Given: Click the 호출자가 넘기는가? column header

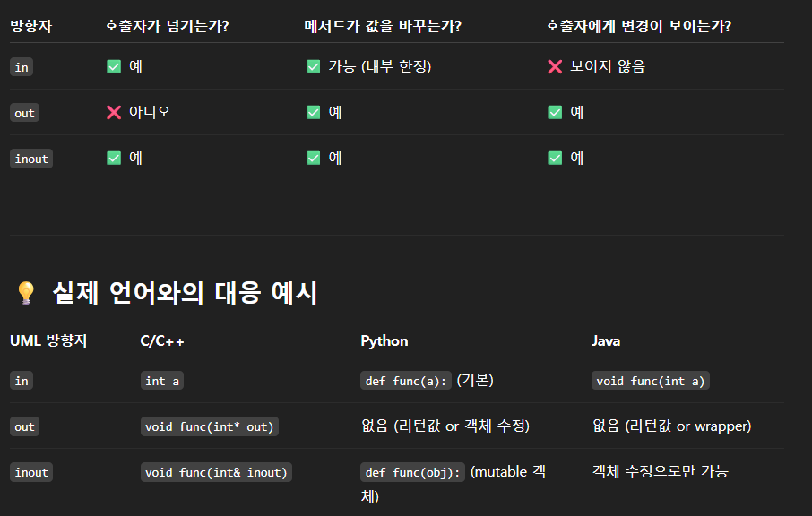Looking at the screenshot, I should click(166, 26).
